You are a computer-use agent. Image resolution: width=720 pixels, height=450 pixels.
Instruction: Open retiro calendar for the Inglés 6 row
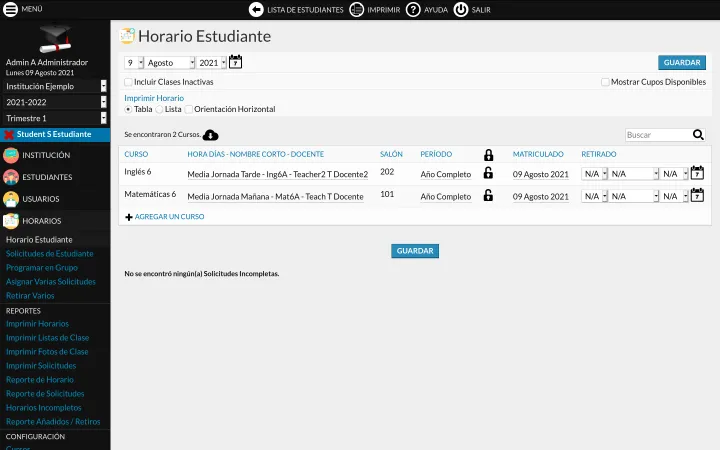tap(697, 173)
